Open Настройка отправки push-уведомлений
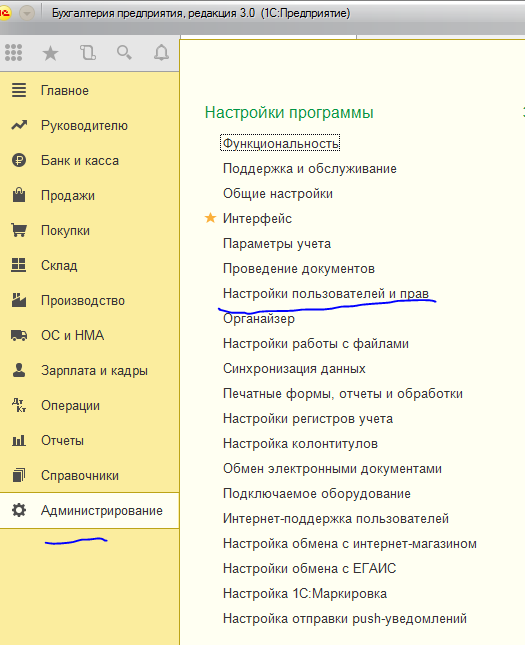This screenshot has width=525, height=645. [x=344, y=618]
